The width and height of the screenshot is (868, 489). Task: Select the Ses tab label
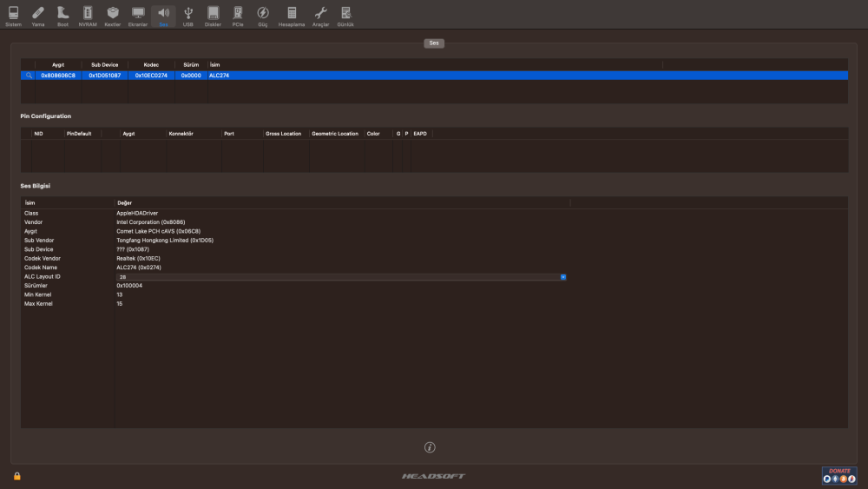(x=434, y=43)
